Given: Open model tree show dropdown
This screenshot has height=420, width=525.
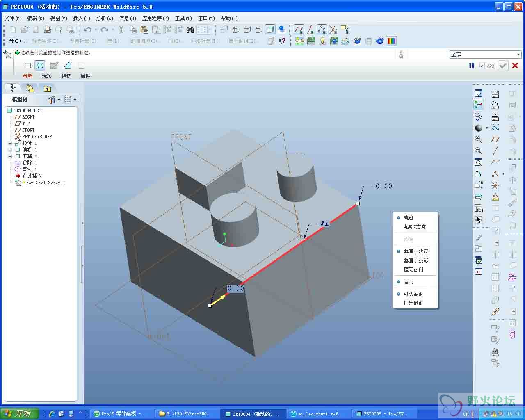Looking at the screenshot, I should click(x=71, y=99).
